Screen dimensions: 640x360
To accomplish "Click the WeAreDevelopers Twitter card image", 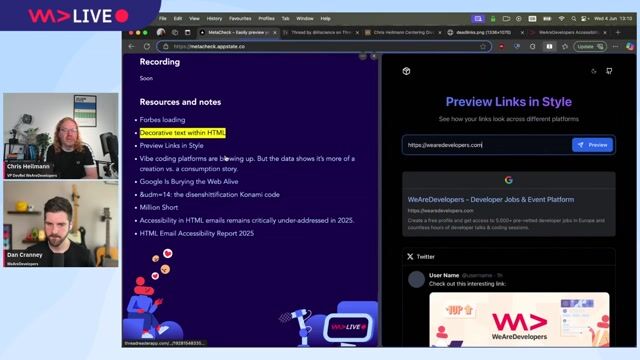I will (519, 320).
